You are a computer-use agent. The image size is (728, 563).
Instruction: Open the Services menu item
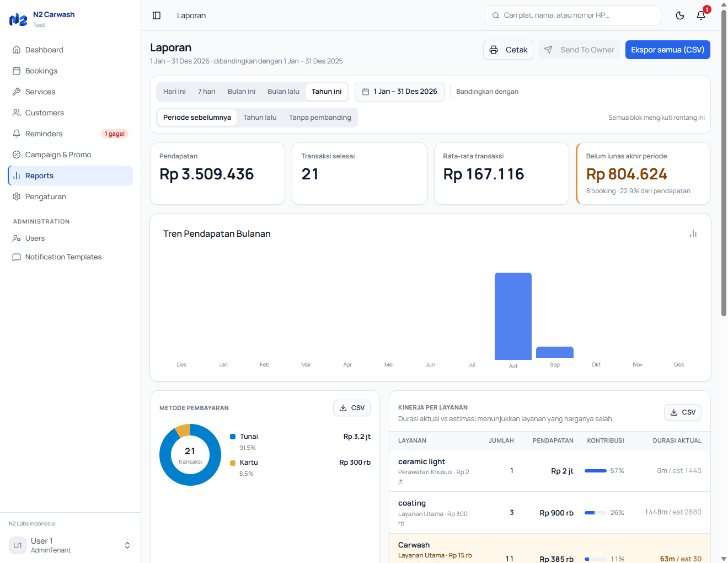tap(71, 92)
